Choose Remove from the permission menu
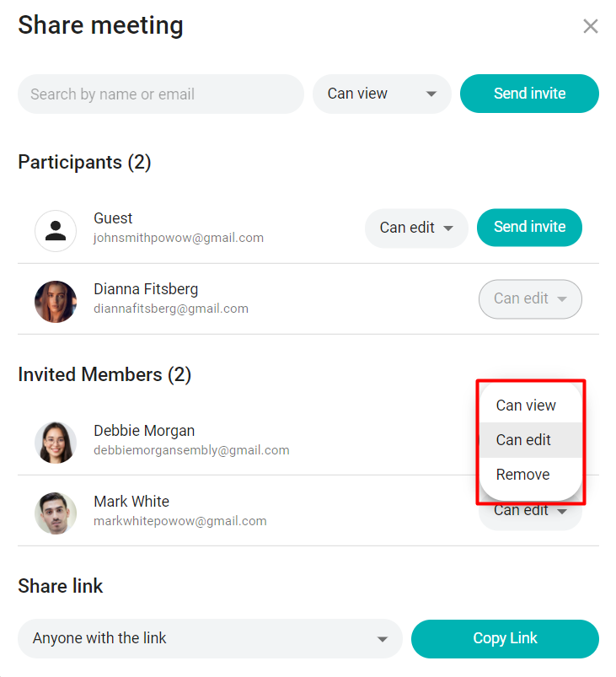This screenshot has height=677, width=616. [x=522, y=475]
